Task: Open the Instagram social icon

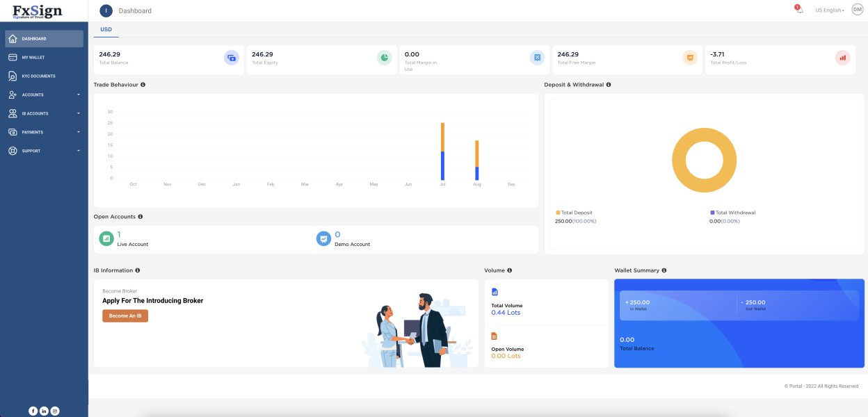Action: pyautogui.click(x=55, y=411)
